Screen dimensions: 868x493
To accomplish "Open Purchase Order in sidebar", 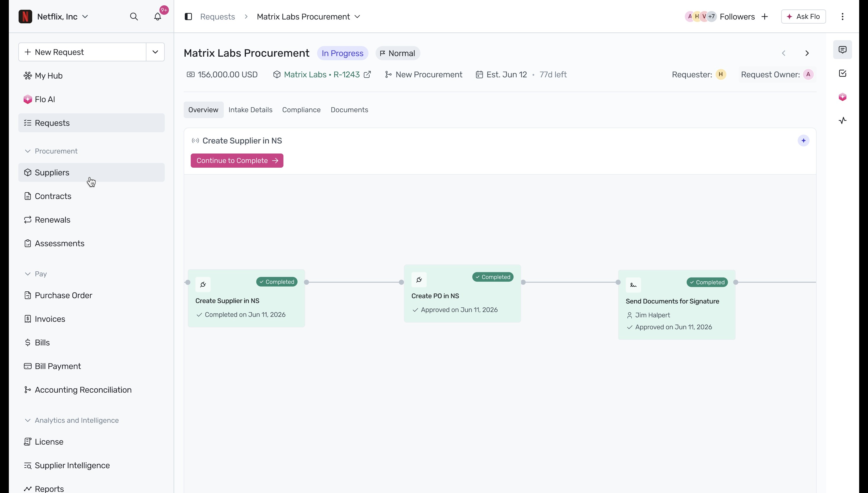I will [92, 295].
